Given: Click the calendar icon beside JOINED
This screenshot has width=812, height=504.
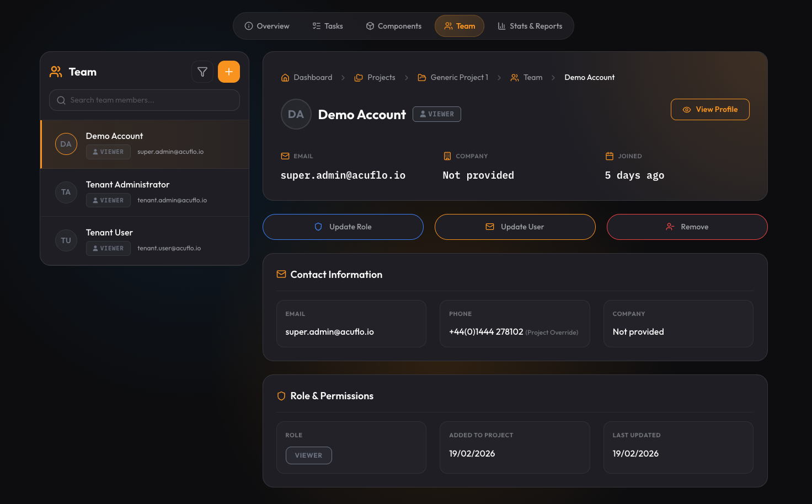Looking at the screenshot, I should [x=611, y=156].
